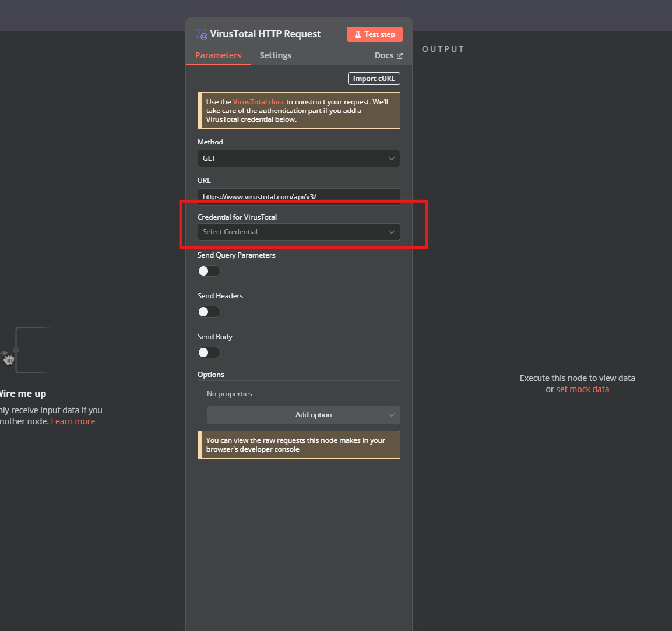Image resolution: width=672 pixels, height=631 pixels.
Task: Click the Import cURL button
Action: [374, 79]
